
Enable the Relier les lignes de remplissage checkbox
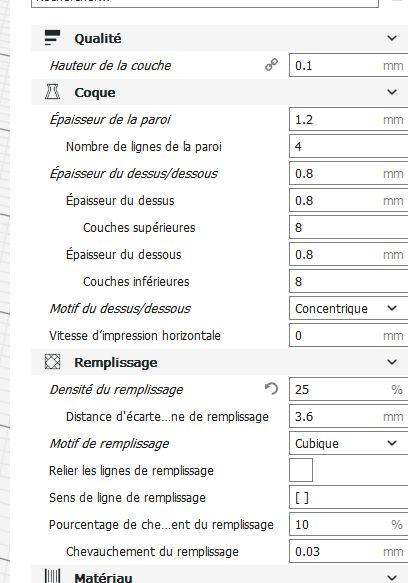[301, 470]
